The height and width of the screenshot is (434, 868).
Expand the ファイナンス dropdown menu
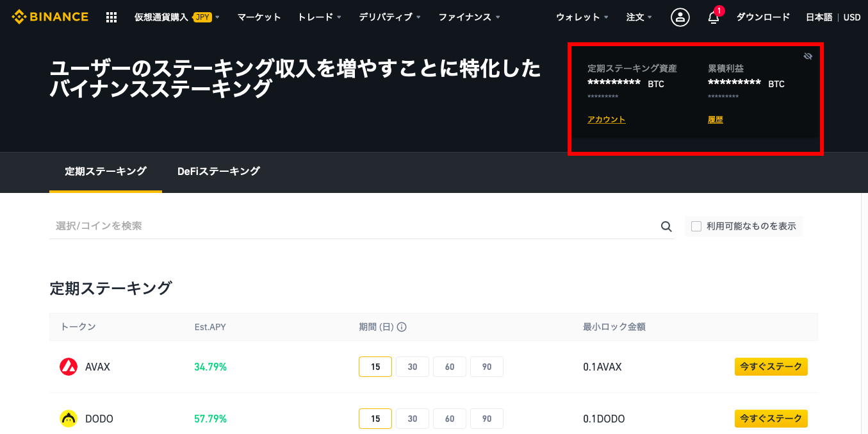[x=470, y=17]
